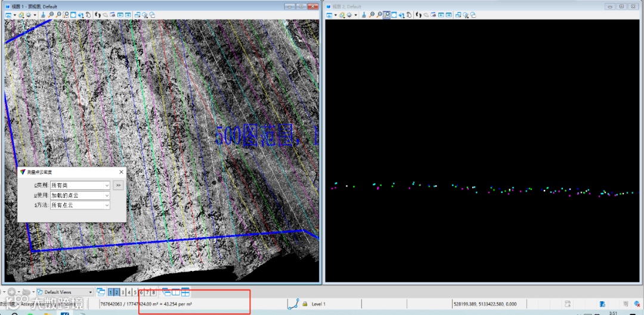The height and width of the screenshot is (315, 644).
Task: Select Zoom In tool in View 2
Action: point(371,15)
